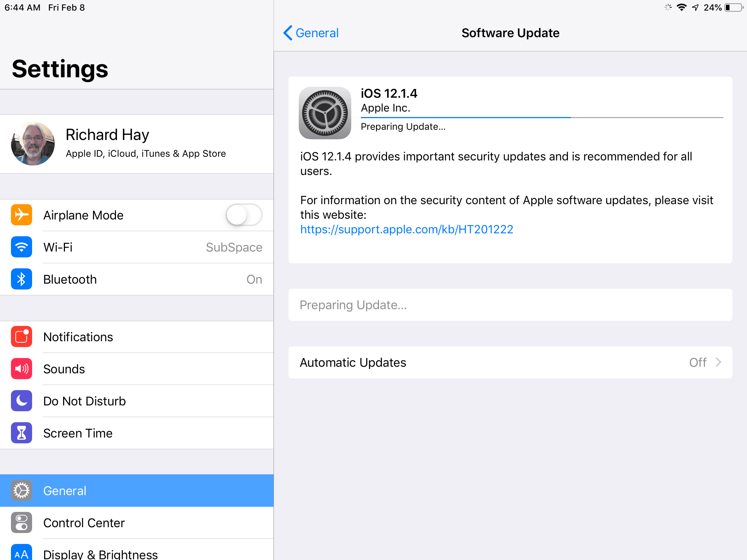The image size is (747, 560).
Task: Tap the Do Not Disturb moon icon
Action: [x=22, y=401]
